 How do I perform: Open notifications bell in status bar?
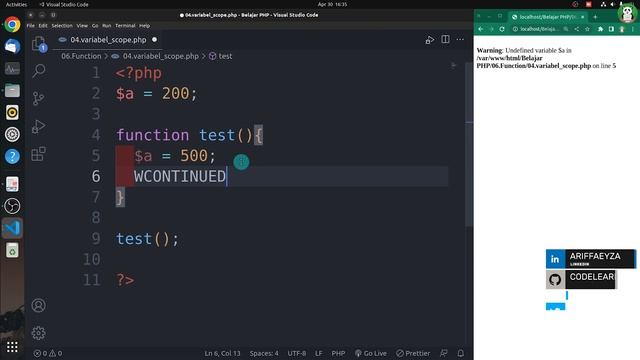coord(460,353)
